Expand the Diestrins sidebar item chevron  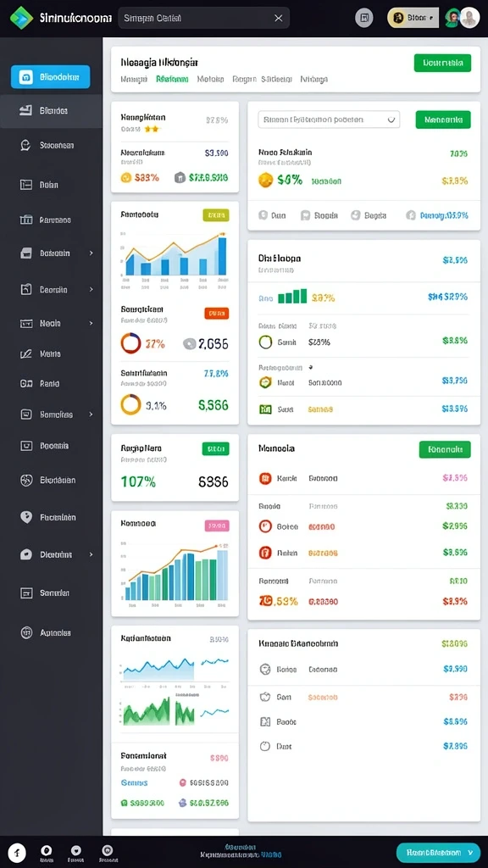click(91, 554)
